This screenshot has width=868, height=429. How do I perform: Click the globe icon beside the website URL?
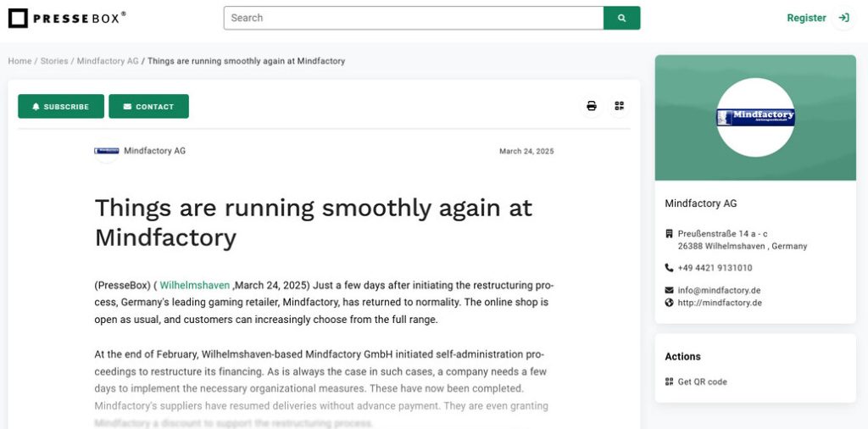(x=669, y=303)
